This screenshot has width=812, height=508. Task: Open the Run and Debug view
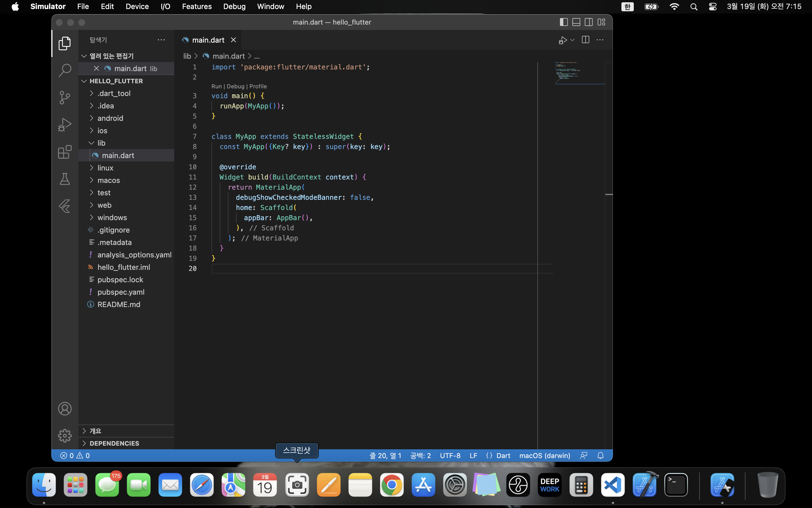coord(64,125)
